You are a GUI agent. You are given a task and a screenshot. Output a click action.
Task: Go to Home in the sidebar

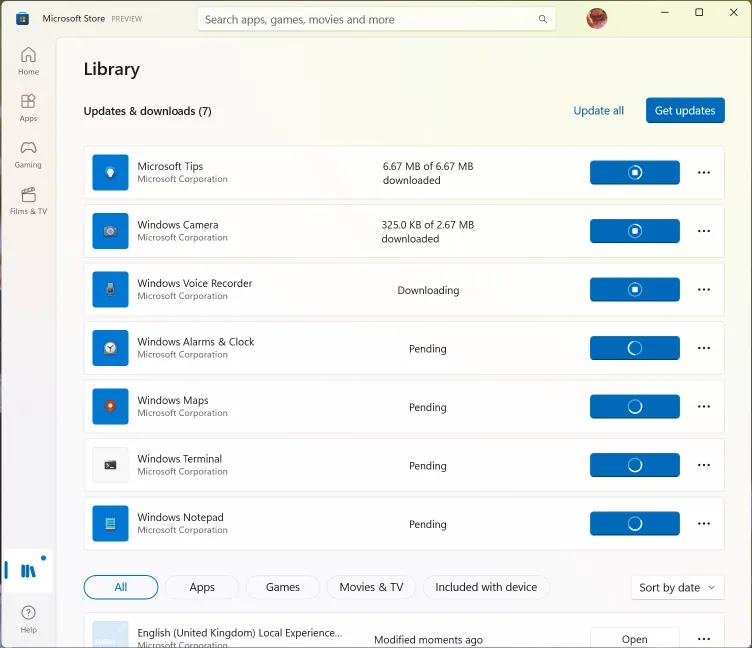pyautogui.click(x=28, y=61)
